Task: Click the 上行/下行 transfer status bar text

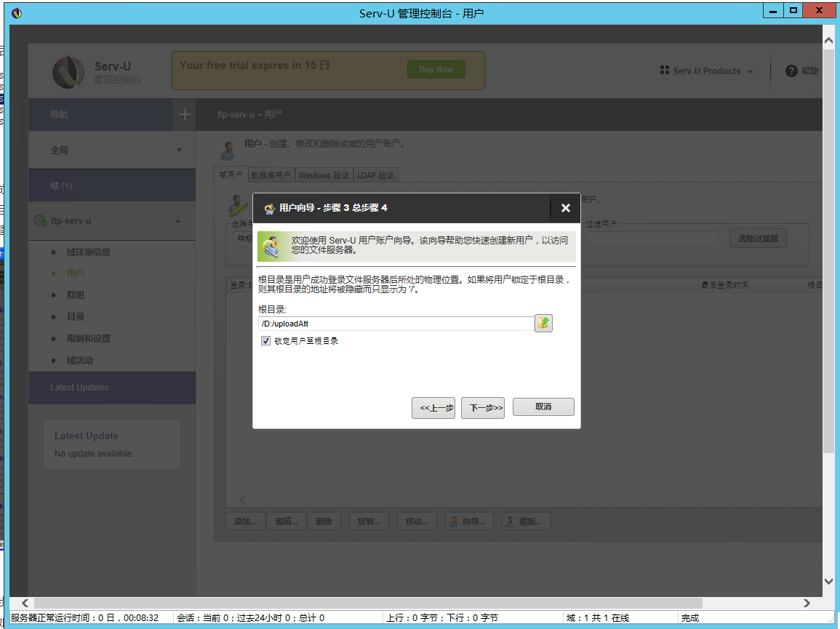Action: (442, 618)
